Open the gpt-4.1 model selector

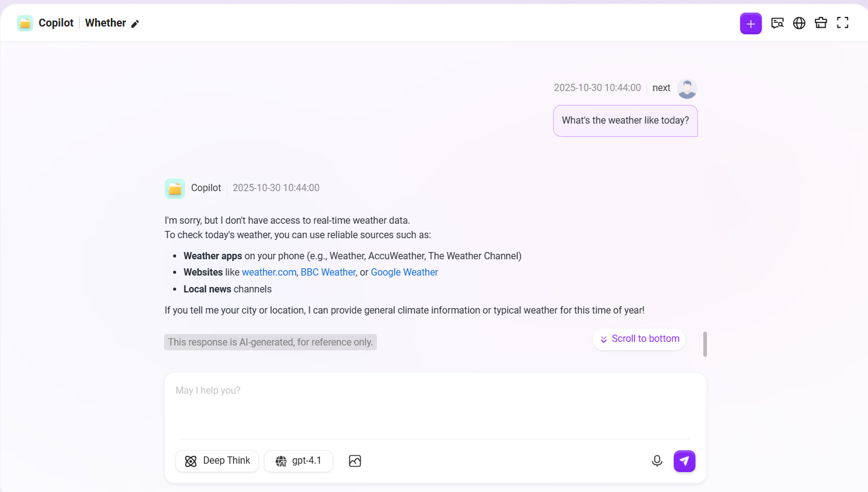pos(299,461)
